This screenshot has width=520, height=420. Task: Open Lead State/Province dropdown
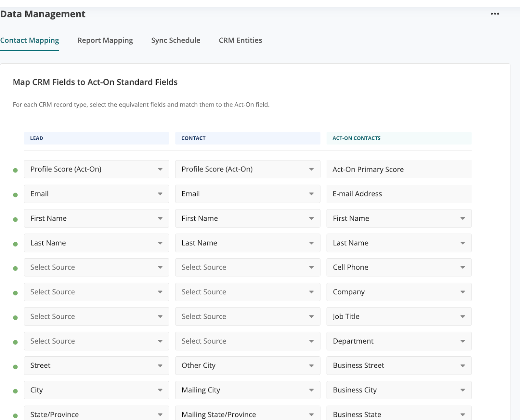(97, 413)
